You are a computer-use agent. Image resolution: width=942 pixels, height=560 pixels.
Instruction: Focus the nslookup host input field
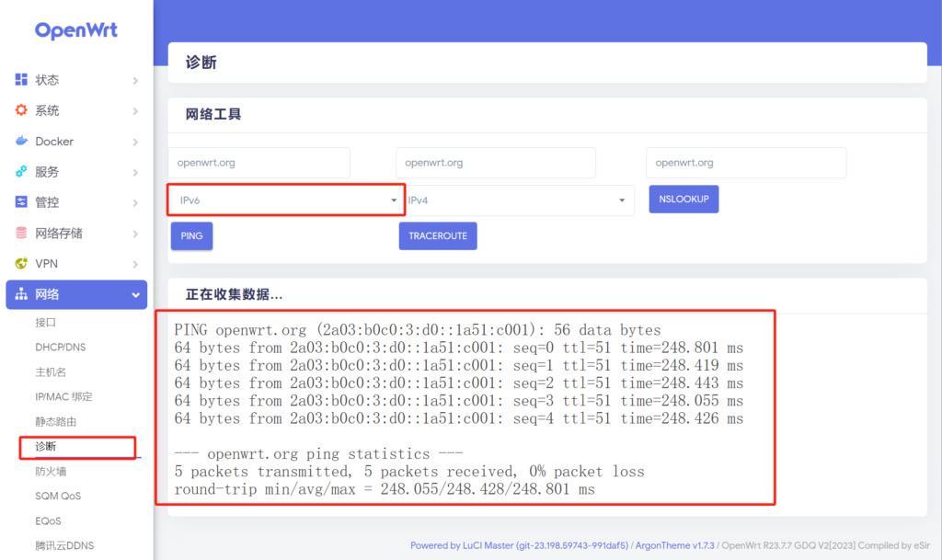(x=746, y=163)
